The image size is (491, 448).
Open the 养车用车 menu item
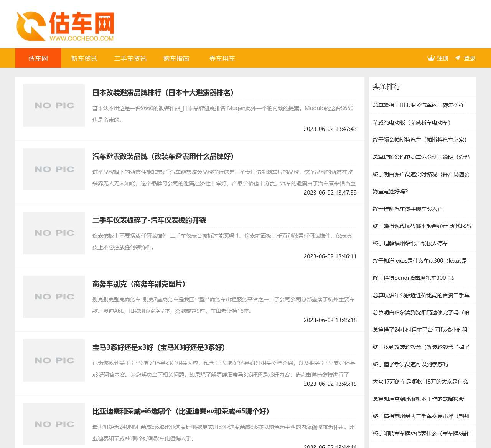[222, 58]
